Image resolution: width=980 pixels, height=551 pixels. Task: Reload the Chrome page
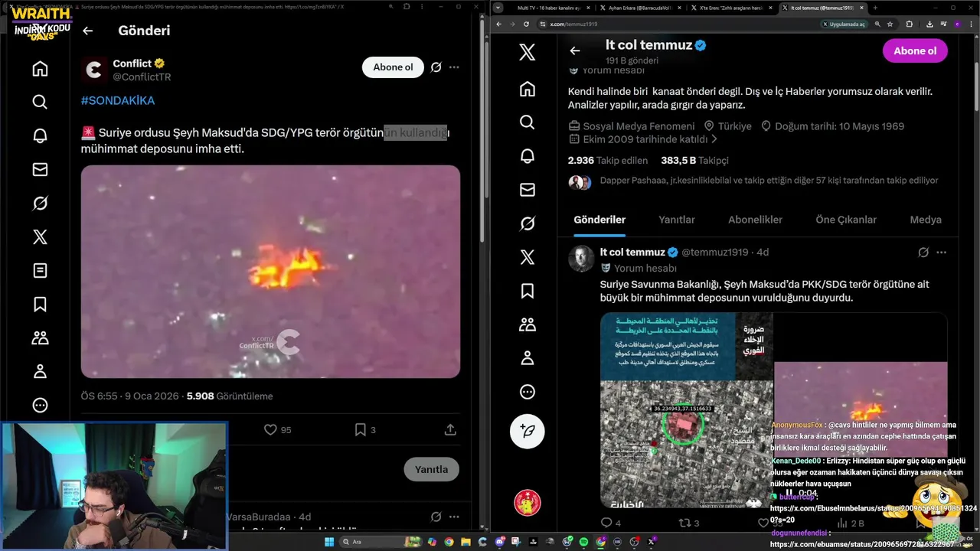(x=526, y=24)
